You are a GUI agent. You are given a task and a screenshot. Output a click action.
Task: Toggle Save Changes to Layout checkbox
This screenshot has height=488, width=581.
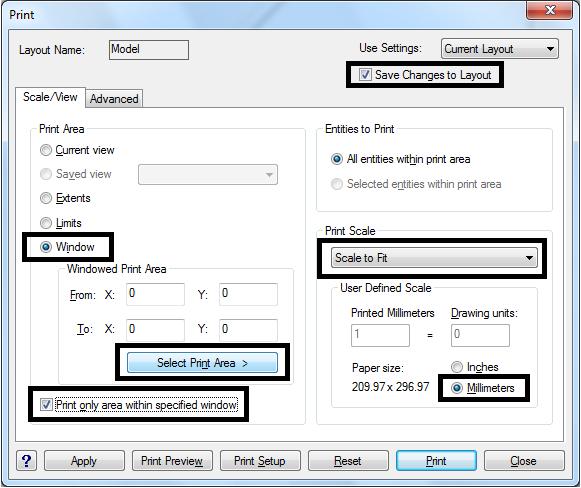(x=365, y=74)
